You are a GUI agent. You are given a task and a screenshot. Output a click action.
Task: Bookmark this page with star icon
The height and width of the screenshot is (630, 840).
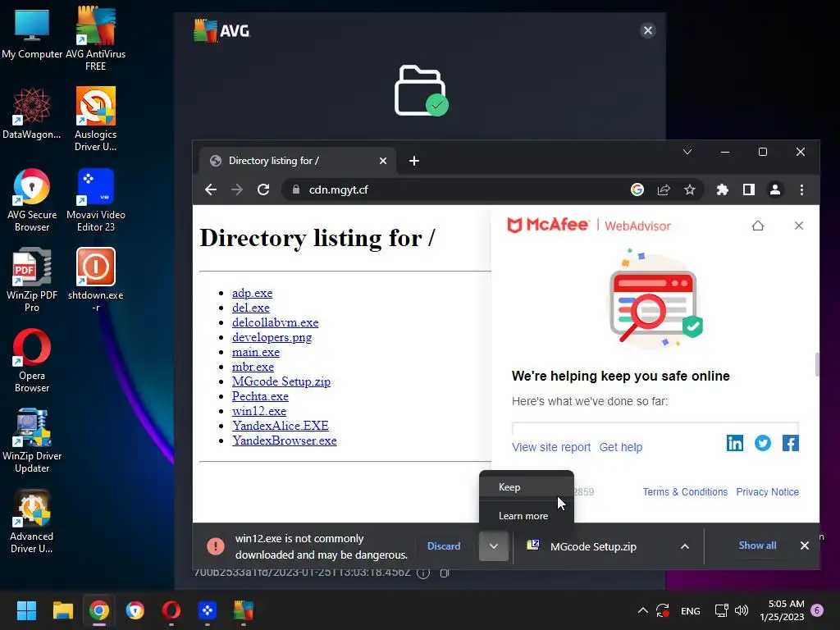pyautogui.click(x=689, y=189)
